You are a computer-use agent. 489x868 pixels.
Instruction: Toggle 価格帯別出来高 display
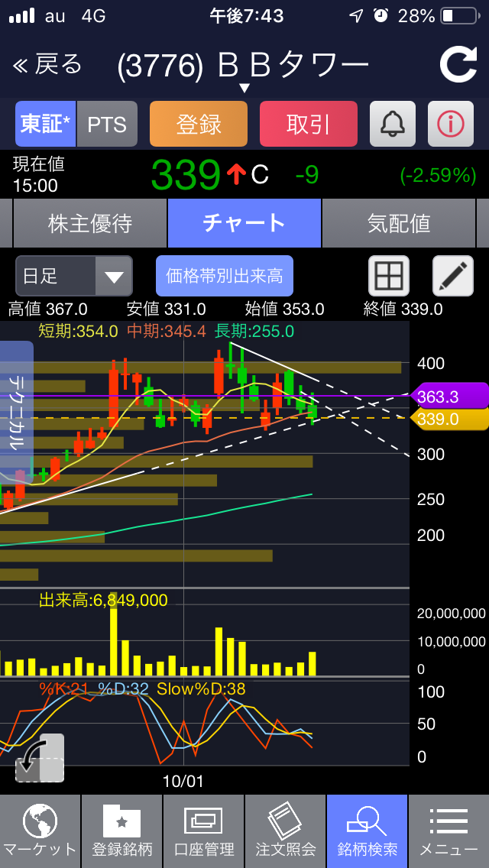225,276
